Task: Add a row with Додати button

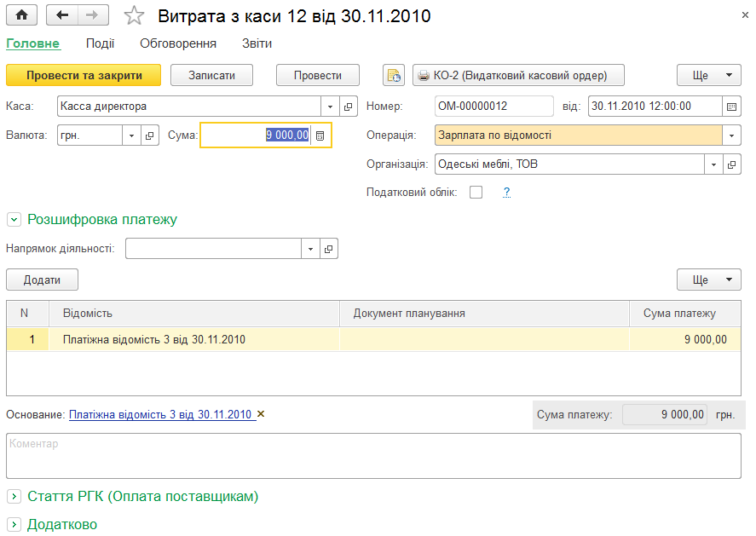Action: coord(42,280)
